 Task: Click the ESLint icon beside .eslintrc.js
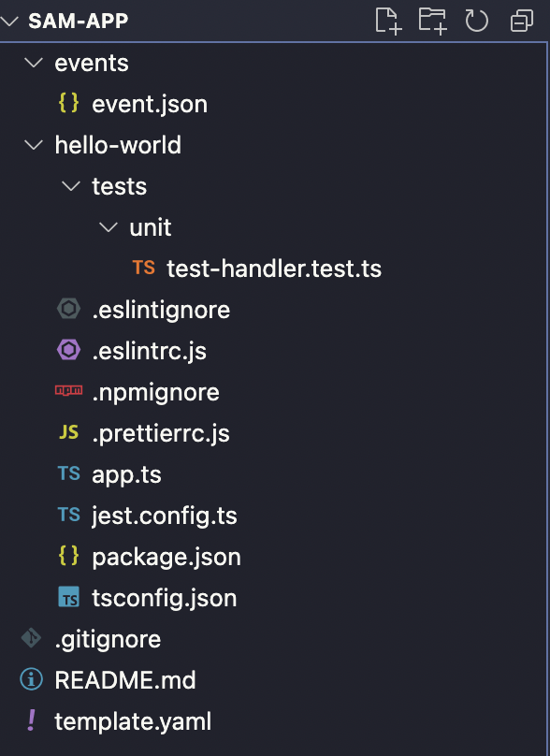(x=68, y=350)
